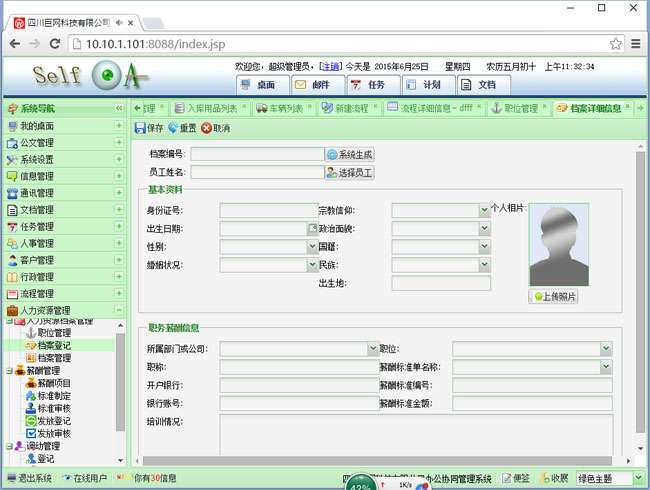650x490 pixels.
Task: Open the 性别 gender dropdown
Action: 312,247
